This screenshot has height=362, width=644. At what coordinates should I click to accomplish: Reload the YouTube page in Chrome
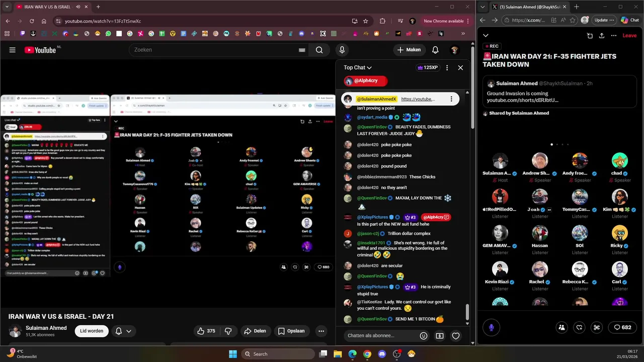pyautogui.click(x=32, y=21)
